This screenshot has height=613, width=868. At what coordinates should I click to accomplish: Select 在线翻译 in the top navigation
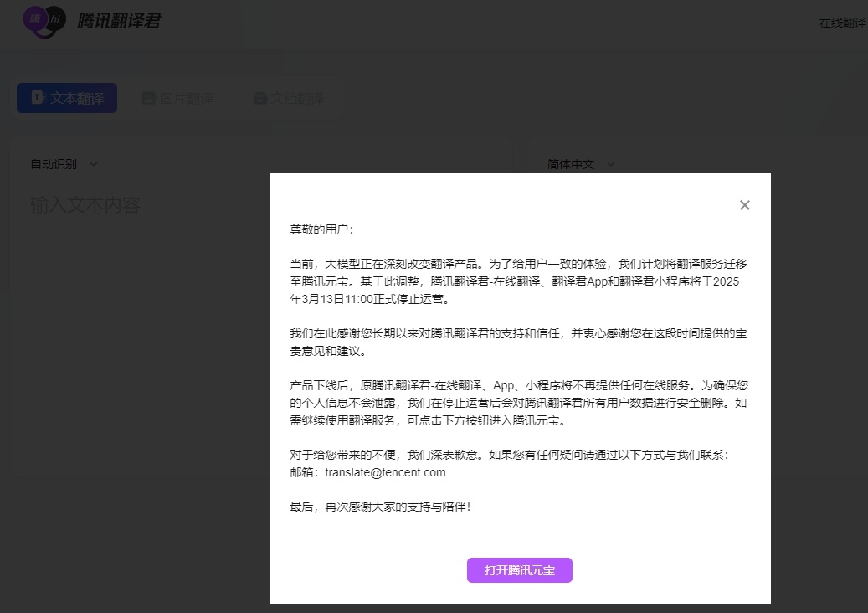click(x=842, y=23)
